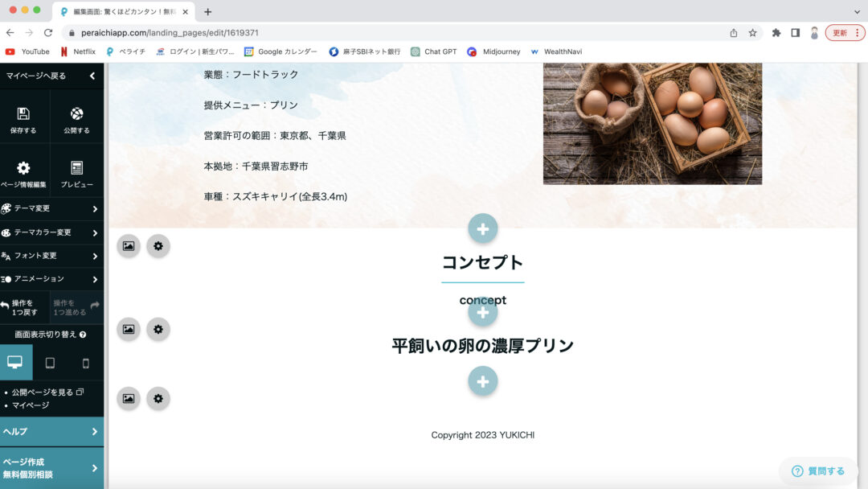Open tab search dropdown arrow
This screenshot has height=489, width=868.
click(x=857, y=11)
